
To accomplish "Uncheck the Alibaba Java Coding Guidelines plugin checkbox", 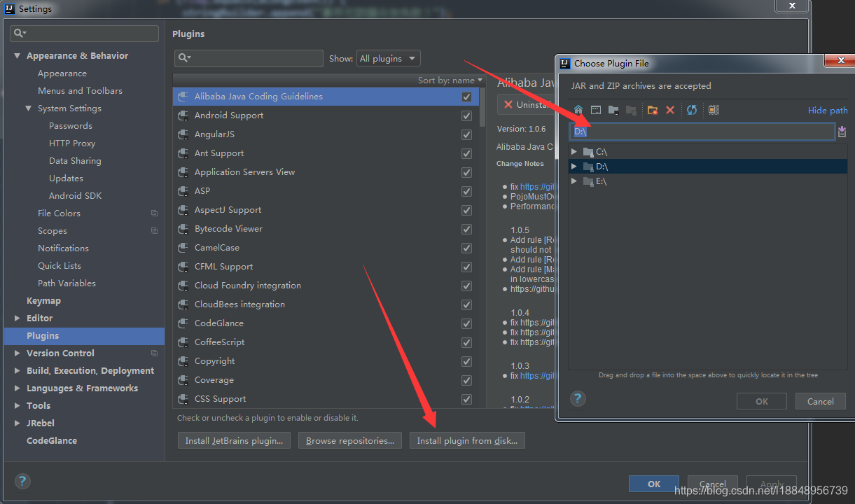I will (x=466, y=97).
